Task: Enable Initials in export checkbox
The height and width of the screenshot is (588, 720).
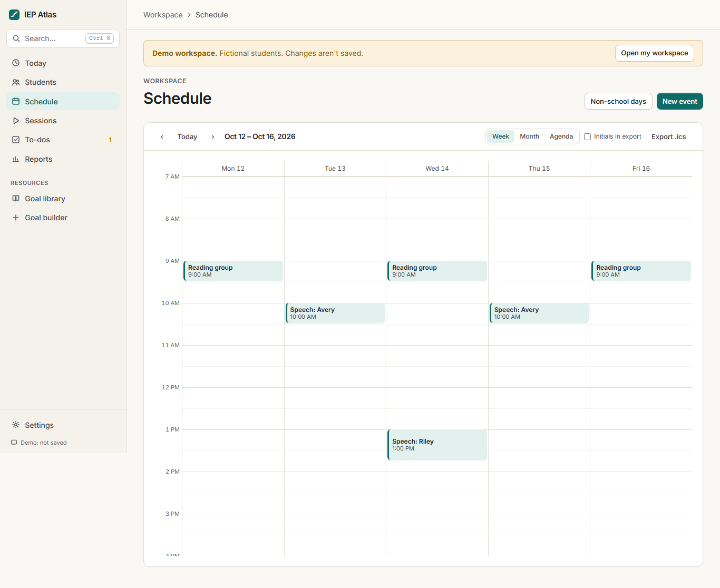Action: tap(587, 137)
